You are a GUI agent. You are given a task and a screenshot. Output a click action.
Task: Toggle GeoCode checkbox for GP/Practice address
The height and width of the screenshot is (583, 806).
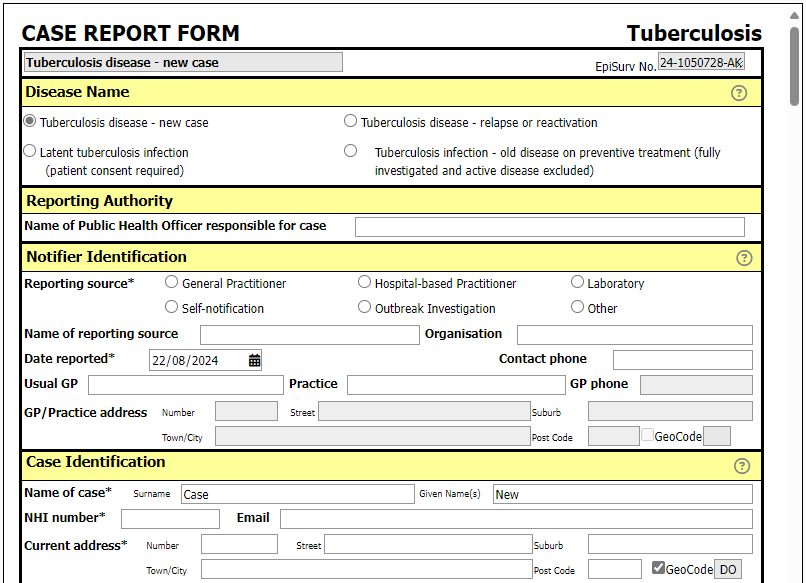tap(647, 435)
